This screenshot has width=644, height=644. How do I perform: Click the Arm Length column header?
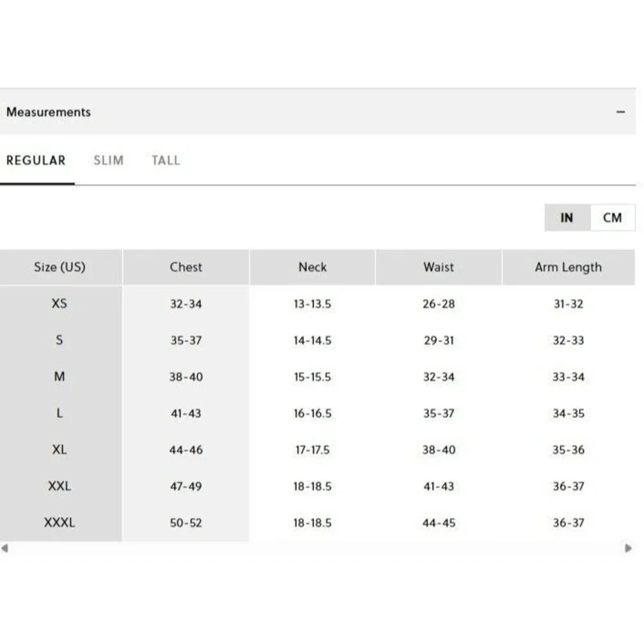pos(569,267)
